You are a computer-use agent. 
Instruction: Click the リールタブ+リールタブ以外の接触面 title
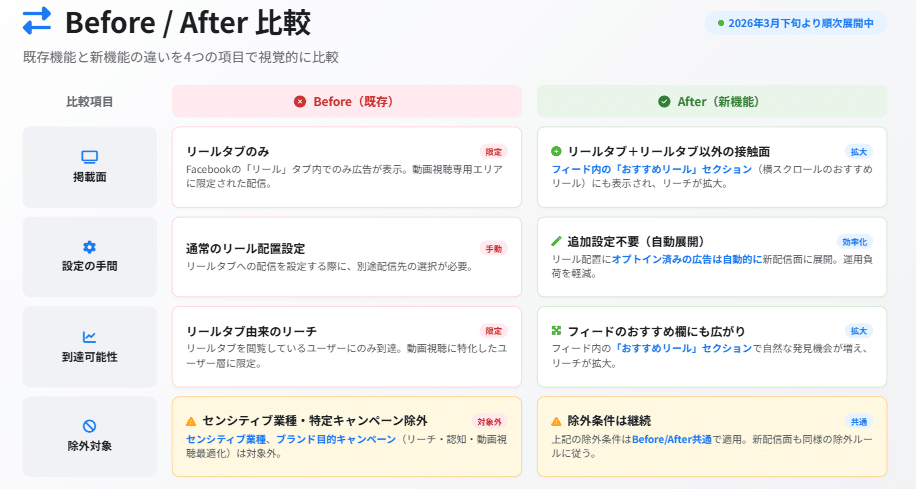669,151
